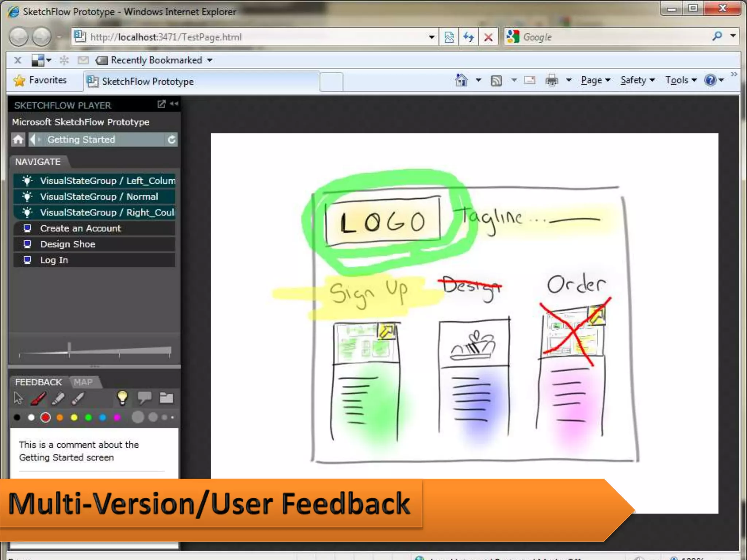Navigate to Create an Account screen
Viewport: 747px width, 560px height.
pyautogui.click(x=80, y=228)
